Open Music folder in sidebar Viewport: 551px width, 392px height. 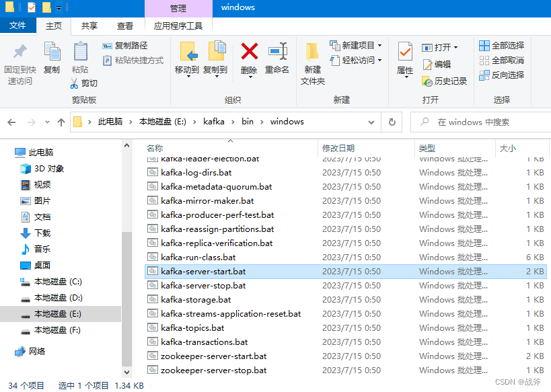pyautogui.click(x=36, y=249)
